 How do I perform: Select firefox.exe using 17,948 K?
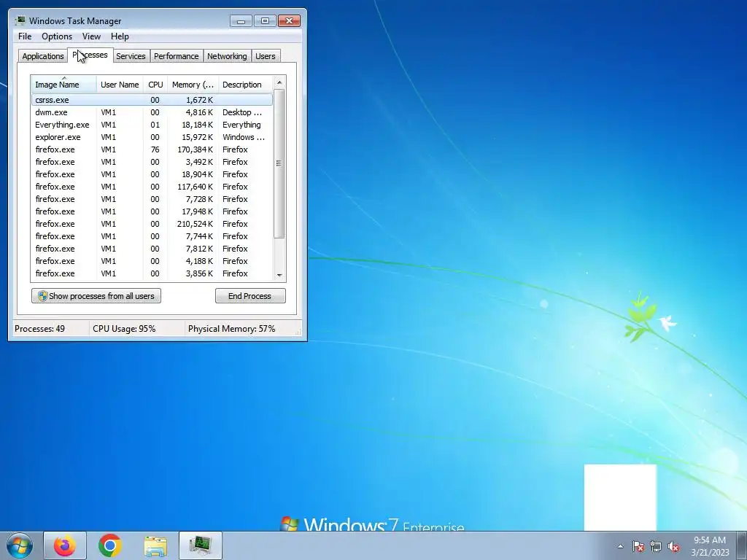[x=152, y=211]
